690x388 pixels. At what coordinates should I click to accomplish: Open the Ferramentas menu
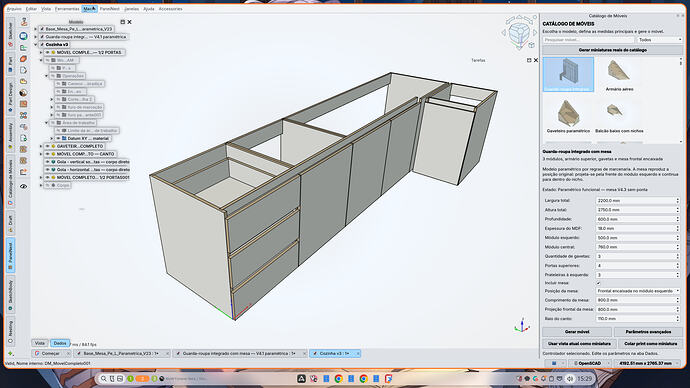pyautogui.click(x=67, y=9)
